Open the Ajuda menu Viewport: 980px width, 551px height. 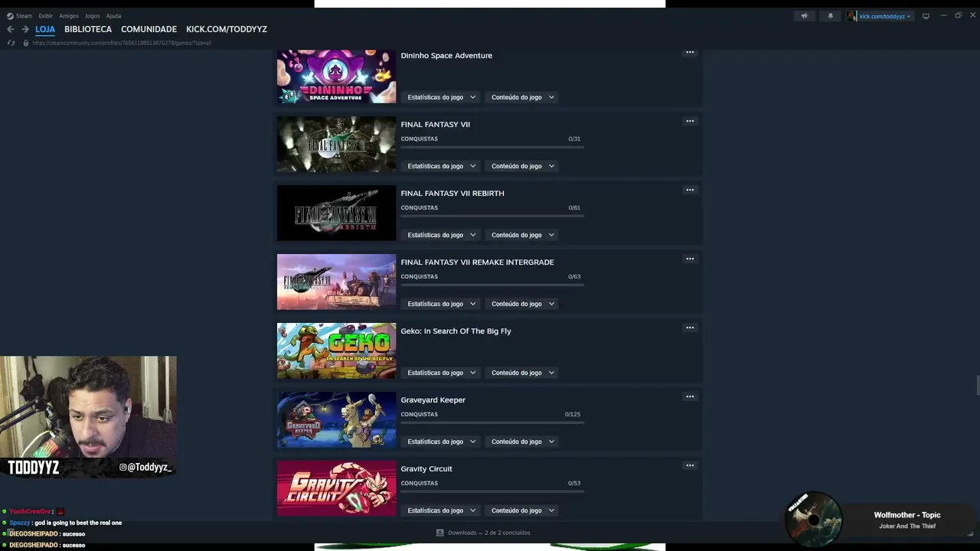point(113,15)
